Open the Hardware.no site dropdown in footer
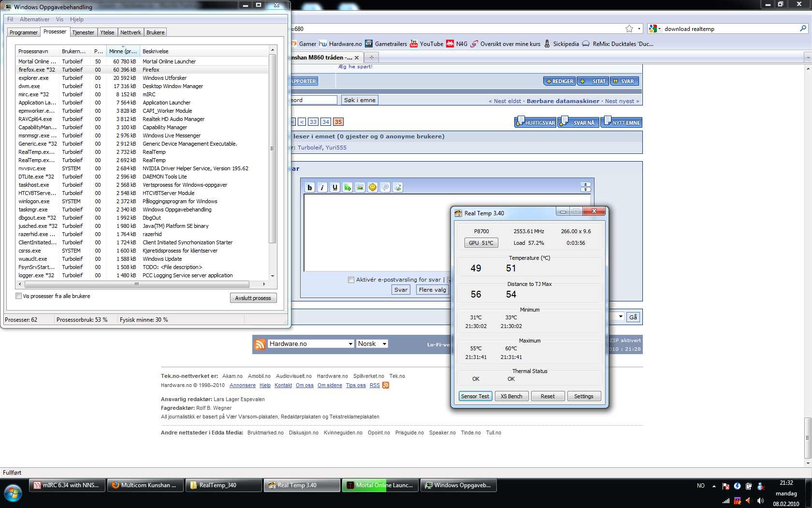 coord(311,344)
